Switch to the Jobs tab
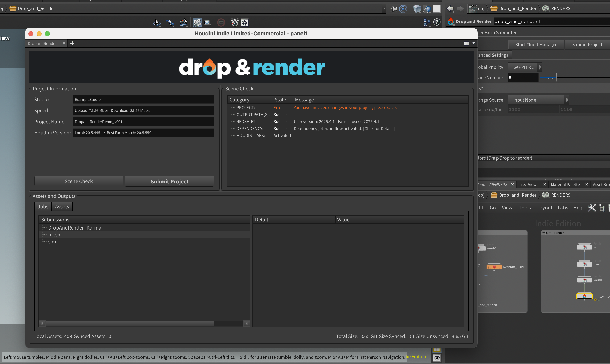Viewport: 610px width, 364px height. pyautogui.click(x=43, y=206)
